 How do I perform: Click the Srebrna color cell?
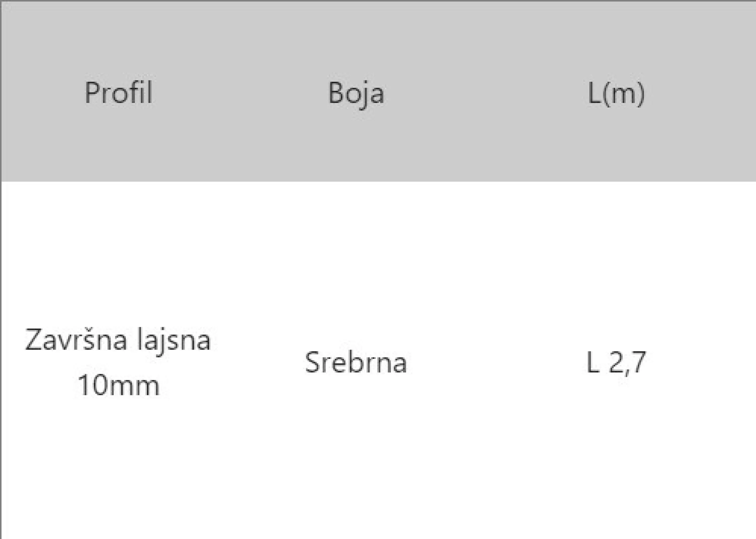[356, 362]
